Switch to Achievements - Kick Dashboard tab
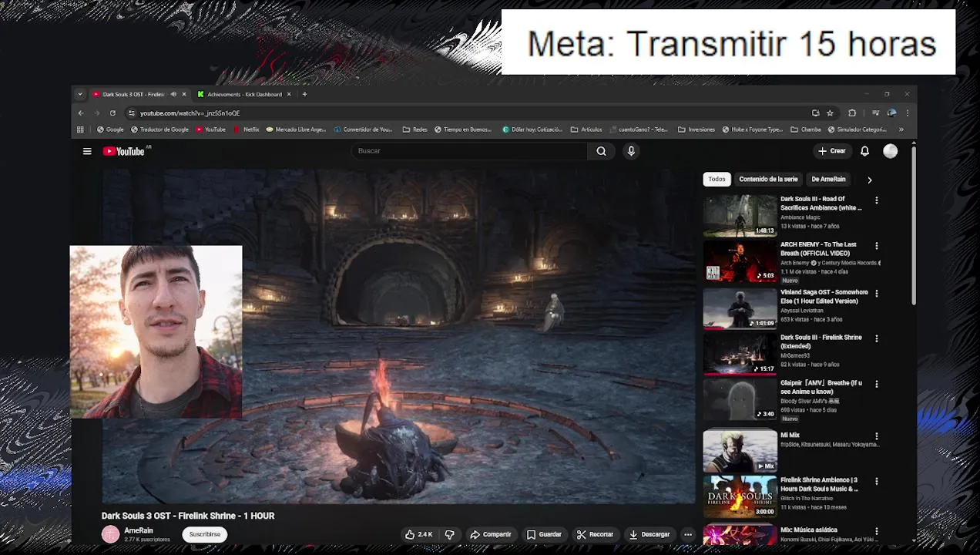980x555 pixels. [244, 94]
